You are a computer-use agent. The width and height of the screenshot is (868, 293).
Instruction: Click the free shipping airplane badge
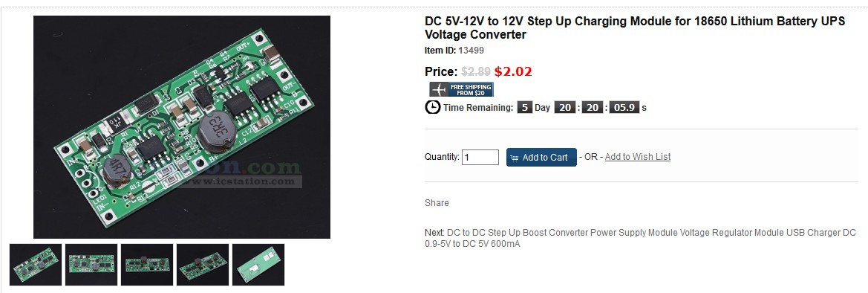pyautogui.click(x=461, y=89)
